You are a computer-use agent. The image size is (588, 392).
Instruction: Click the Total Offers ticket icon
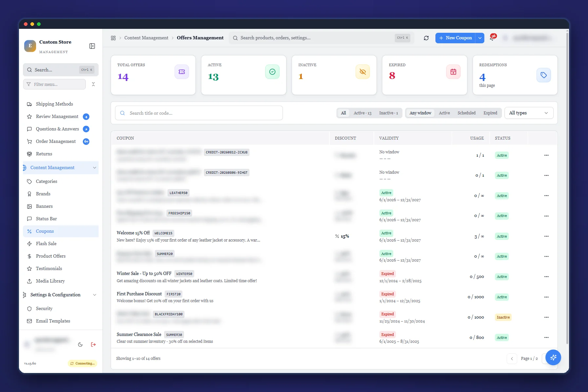tap(182, 72)
